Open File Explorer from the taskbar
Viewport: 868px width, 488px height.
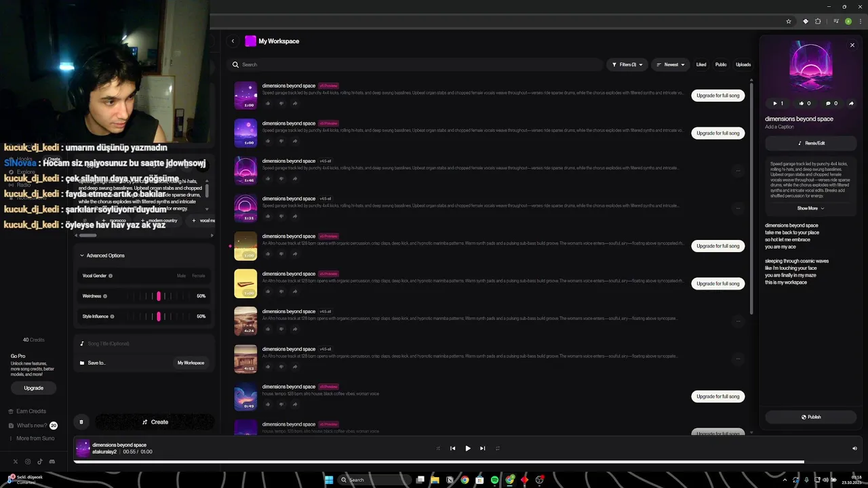pos(435,480)
